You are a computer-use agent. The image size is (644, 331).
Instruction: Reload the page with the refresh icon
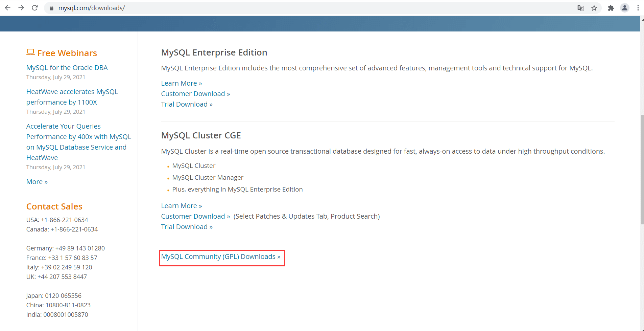[x=34, y=8]
